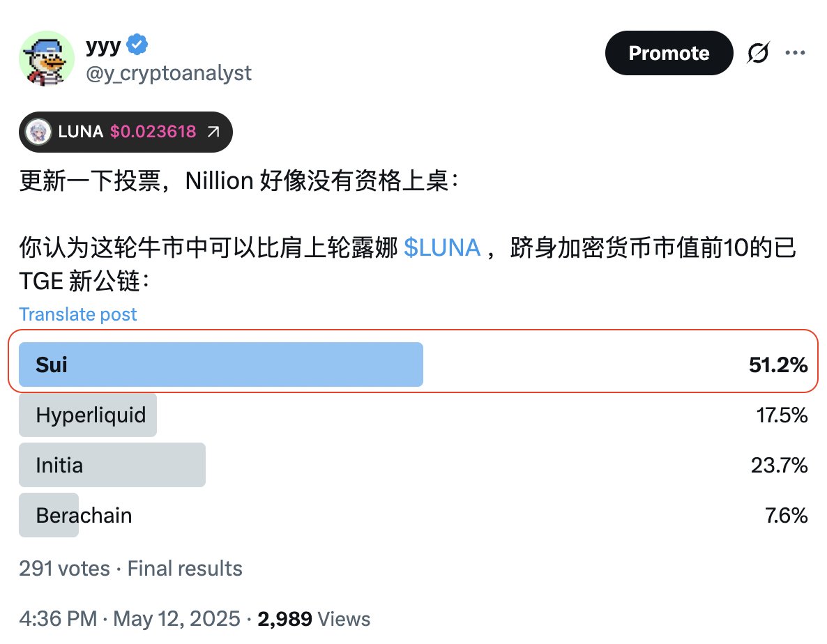Image resolution: width=827 pixels, height=644 pixels.
Task: Click the 51.2% Sui percentage
Action: tap(778, 365)
